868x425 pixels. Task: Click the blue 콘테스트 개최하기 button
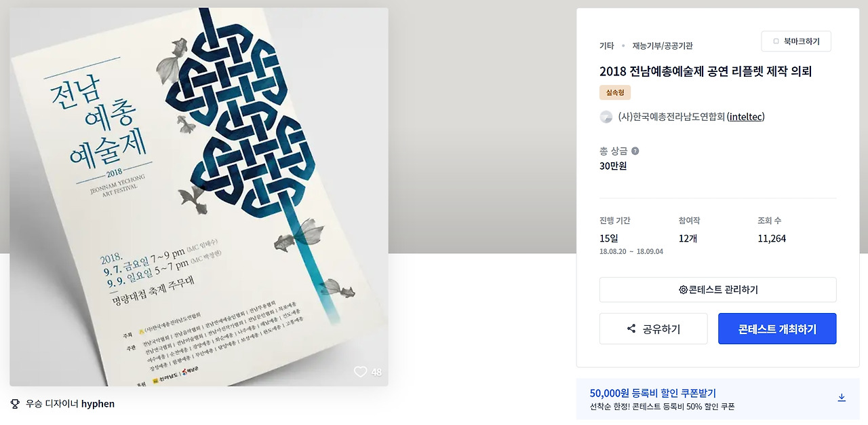(x=777, y=329)
